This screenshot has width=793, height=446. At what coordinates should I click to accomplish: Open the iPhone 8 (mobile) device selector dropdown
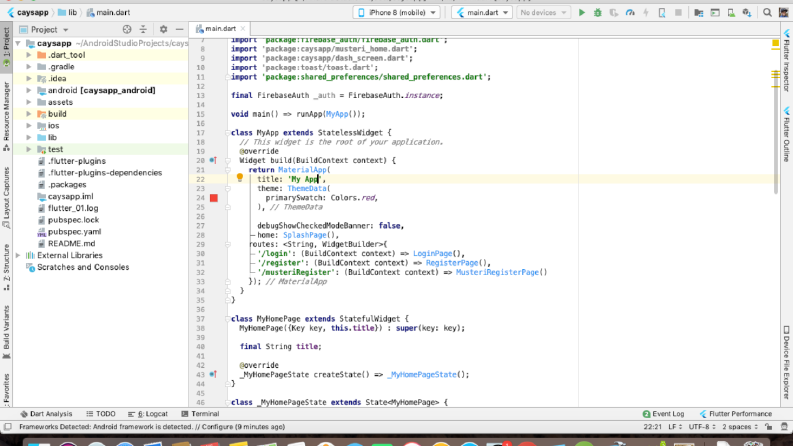point(396,13)
